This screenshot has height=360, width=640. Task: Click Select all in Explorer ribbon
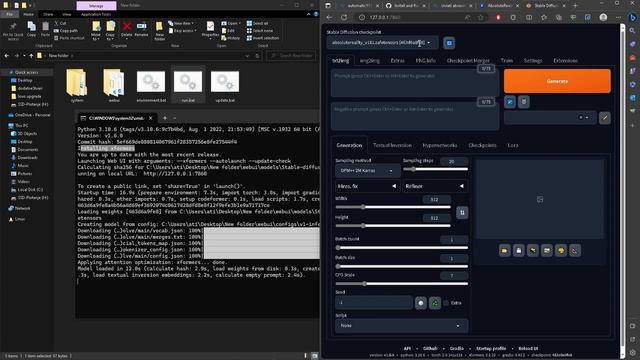pyautogui.click(x=258, y=23)
